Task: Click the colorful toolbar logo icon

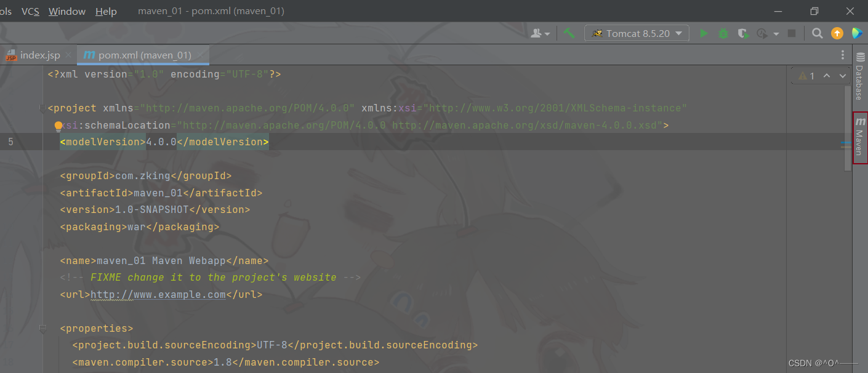Action: [x=857, y=33]
